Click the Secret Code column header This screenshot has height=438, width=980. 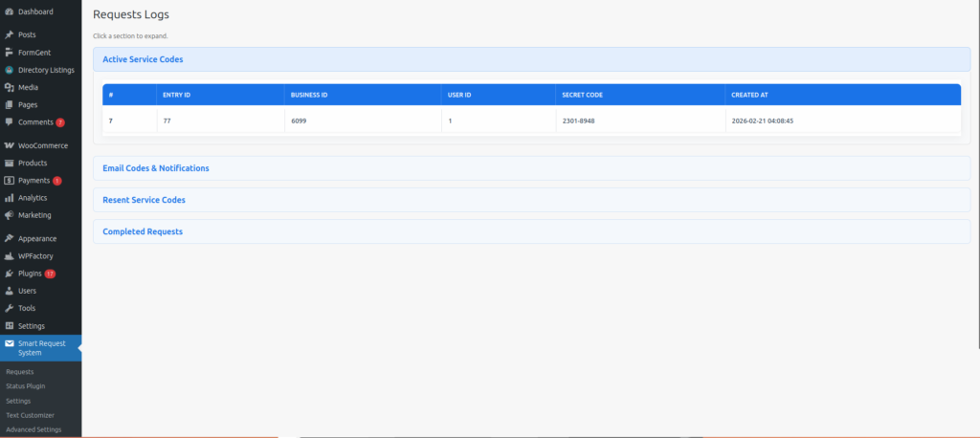point(582,95)
